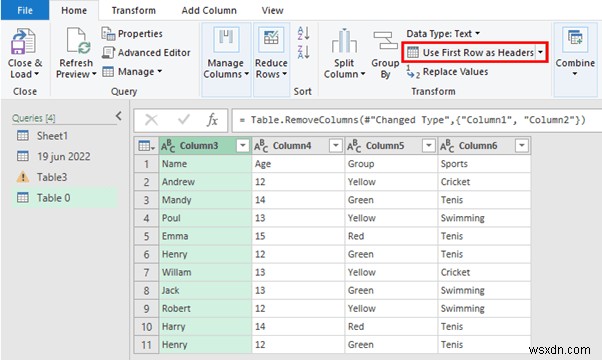Click the Harry cell
Viewport: 602px width, 360px height.
click(205, 327)
